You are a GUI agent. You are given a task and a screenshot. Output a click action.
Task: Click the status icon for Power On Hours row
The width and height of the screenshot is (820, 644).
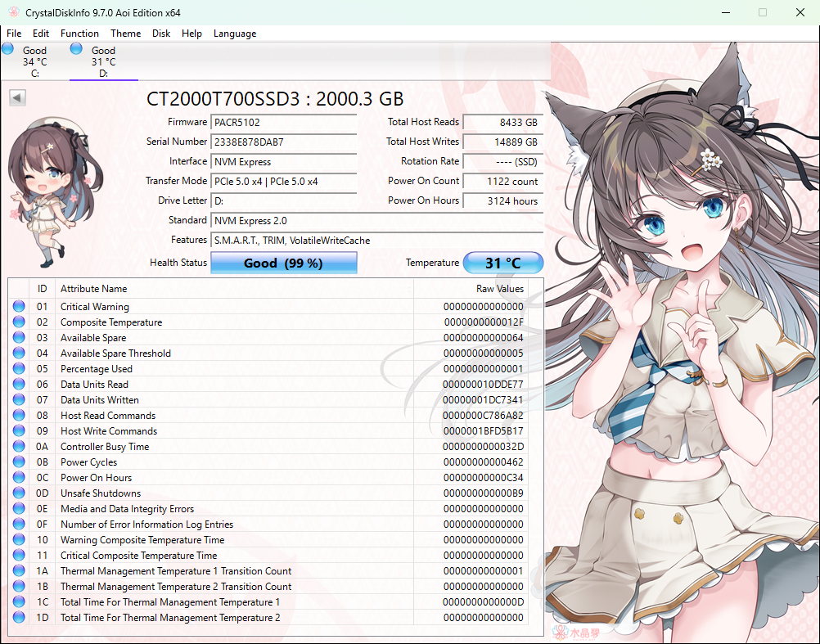coord(19,477)
